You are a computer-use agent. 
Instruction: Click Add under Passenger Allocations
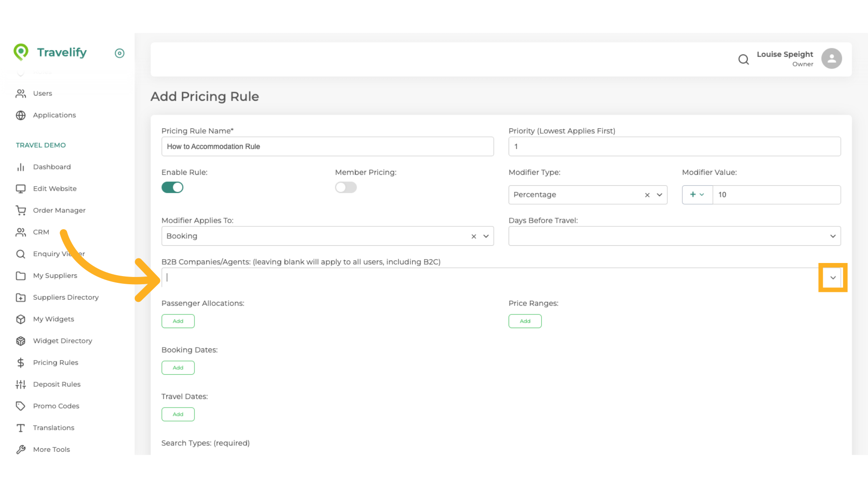[x=178, y=321]
